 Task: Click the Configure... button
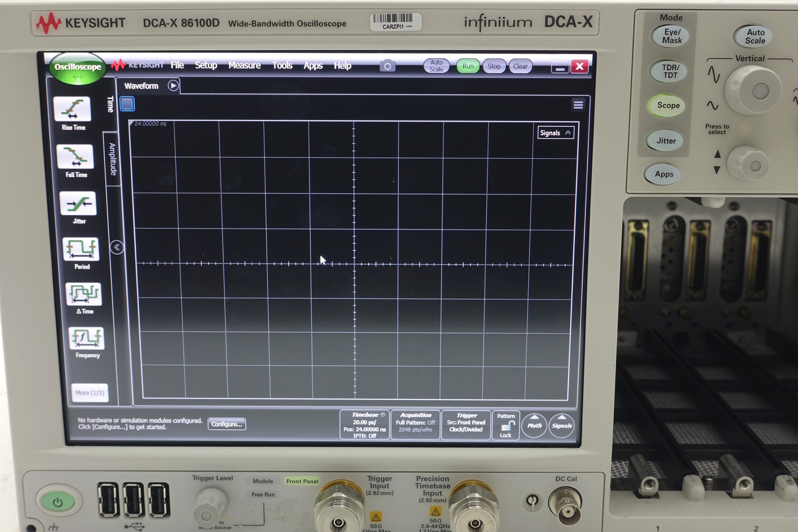tap(227, 424)
